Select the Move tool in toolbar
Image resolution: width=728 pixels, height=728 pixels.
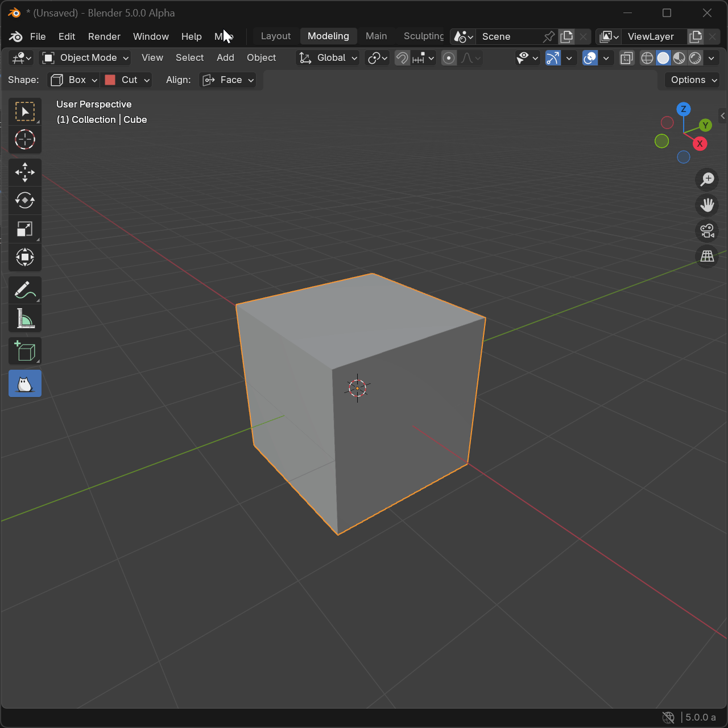(x=24, y=172)
